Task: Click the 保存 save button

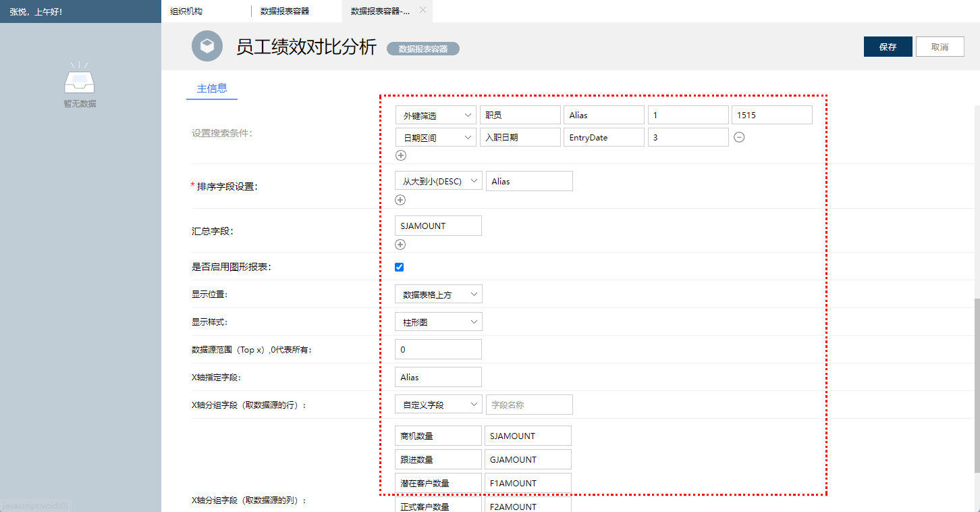Action: point(888,46)
